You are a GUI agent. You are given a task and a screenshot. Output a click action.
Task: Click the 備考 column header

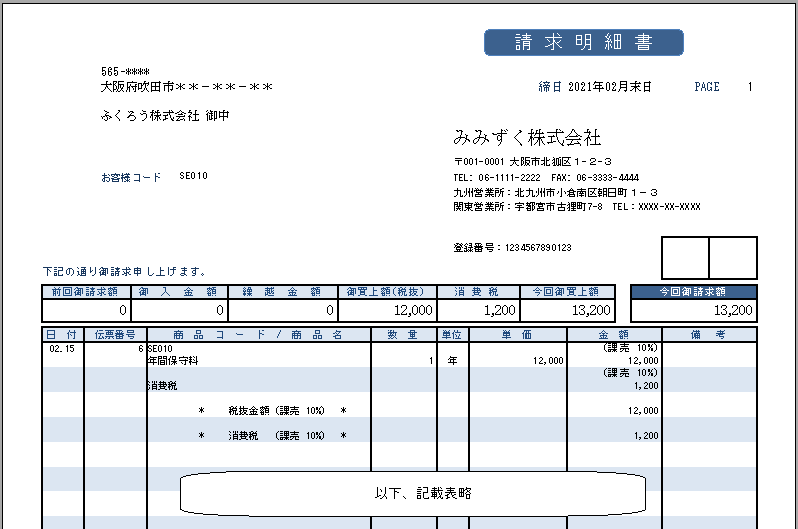click(x=709, y=335)
